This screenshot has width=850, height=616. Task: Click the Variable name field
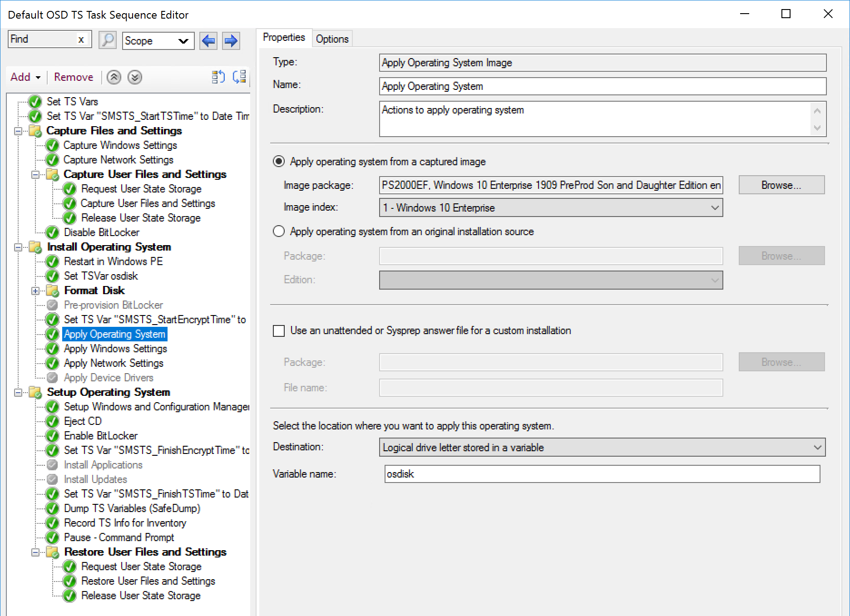(602, 474)
